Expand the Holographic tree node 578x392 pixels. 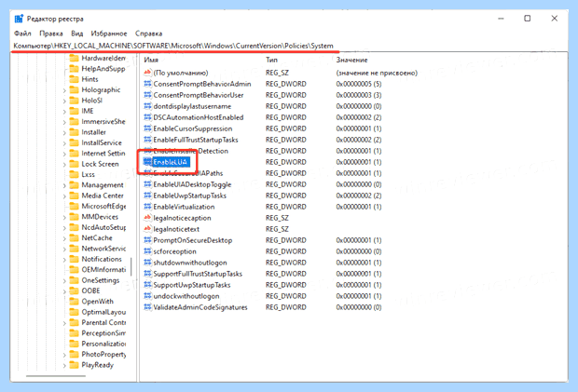pos(64,90)
